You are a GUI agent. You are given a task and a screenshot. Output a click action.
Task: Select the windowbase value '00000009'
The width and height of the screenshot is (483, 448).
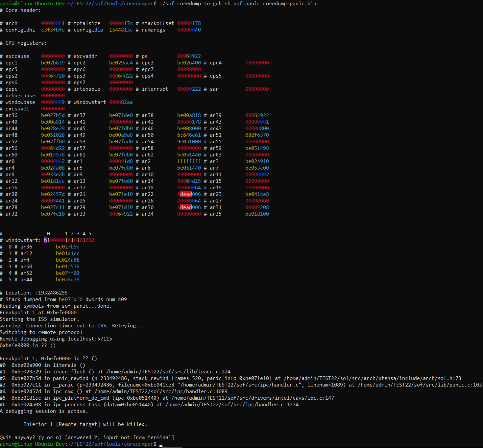point(53,102)
